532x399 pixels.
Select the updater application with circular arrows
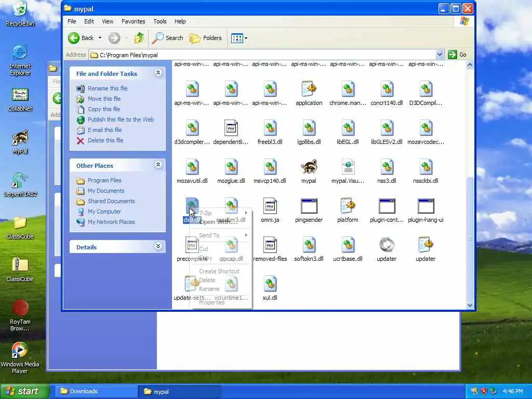[387, 249]
